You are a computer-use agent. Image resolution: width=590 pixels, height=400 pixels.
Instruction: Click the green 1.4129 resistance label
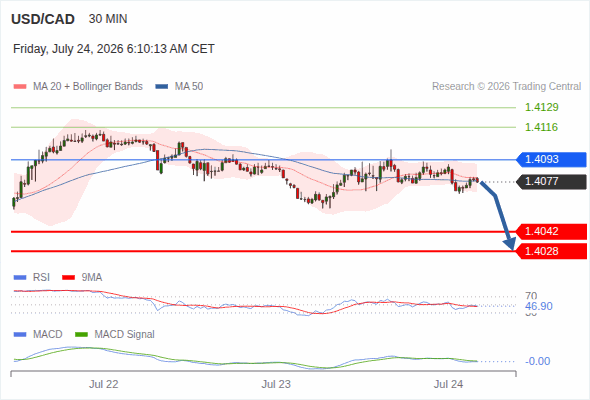pos(541,107)
